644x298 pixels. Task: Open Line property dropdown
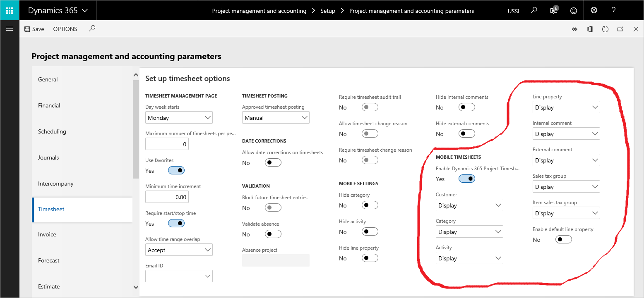[x=566, y=107]
